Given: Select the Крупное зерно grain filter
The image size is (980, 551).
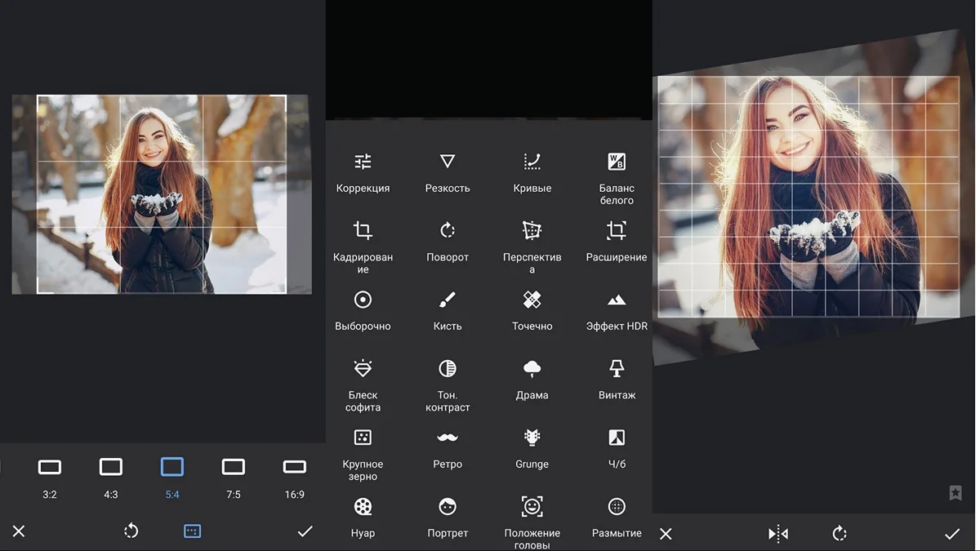Looking at the screenshot, I should tap(363, 455).
